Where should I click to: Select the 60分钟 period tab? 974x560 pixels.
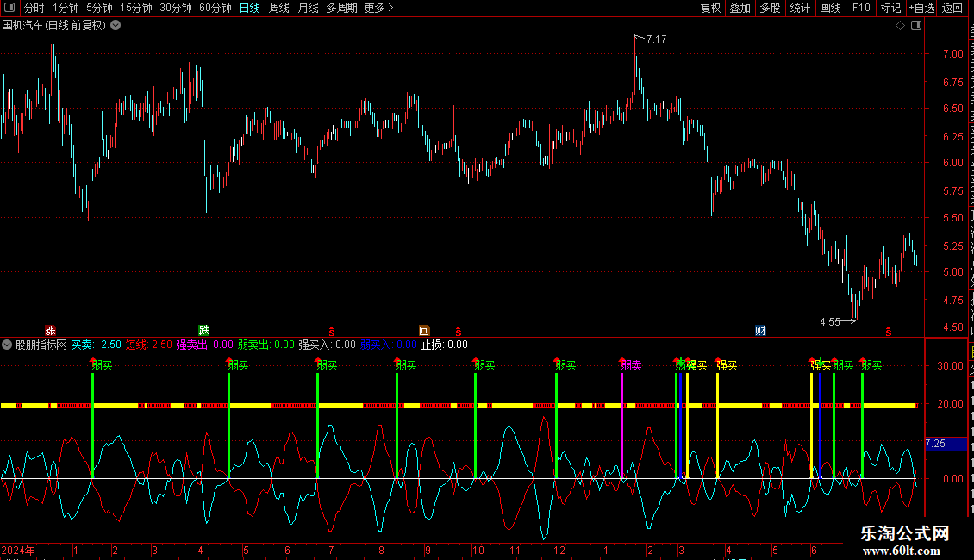tap(215, 8)
